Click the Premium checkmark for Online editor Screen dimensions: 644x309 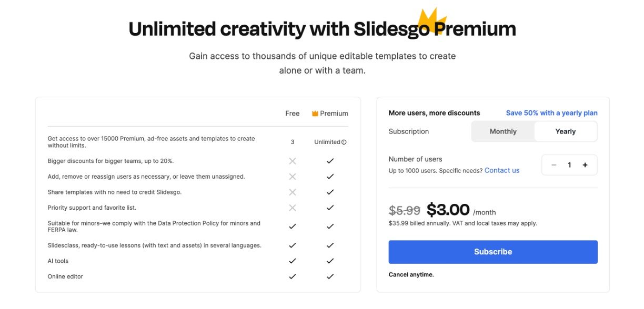pyautogui.click(x=330, y=276)
